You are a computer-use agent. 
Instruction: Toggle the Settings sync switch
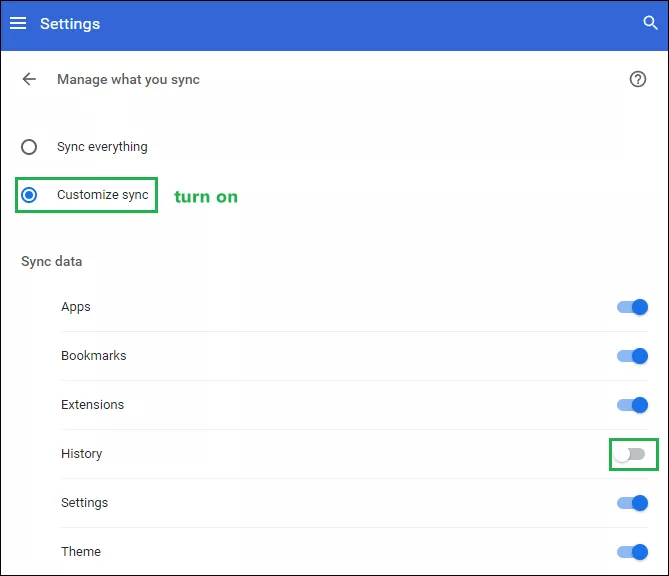point(632,503)
